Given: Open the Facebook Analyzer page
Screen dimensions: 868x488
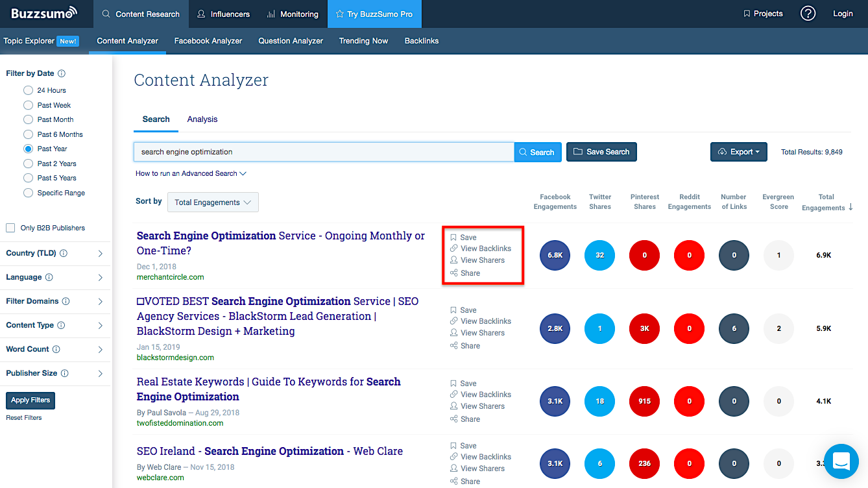Looking at the screenshot, I should click(208, 40).
